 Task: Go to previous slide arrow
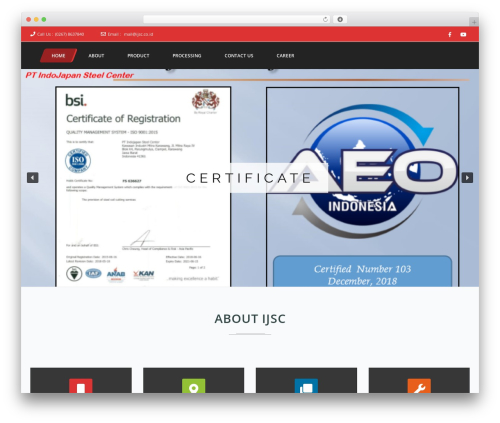tap(33, 178)
